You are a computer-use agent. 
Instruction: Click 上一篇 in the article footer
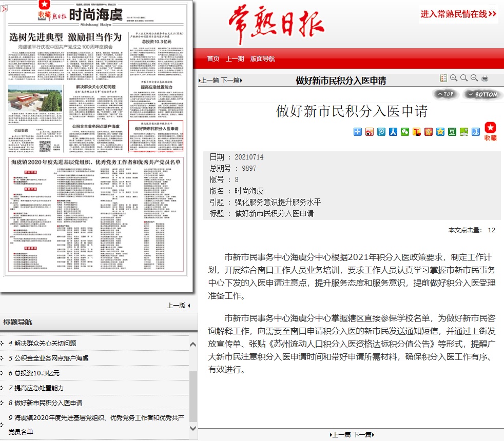pyautogui.click(x=340, y=434)
